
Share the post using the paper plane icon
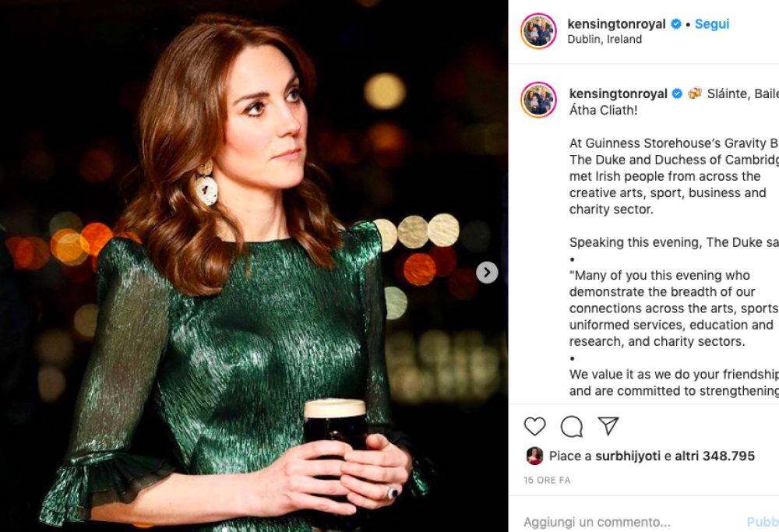609,426
